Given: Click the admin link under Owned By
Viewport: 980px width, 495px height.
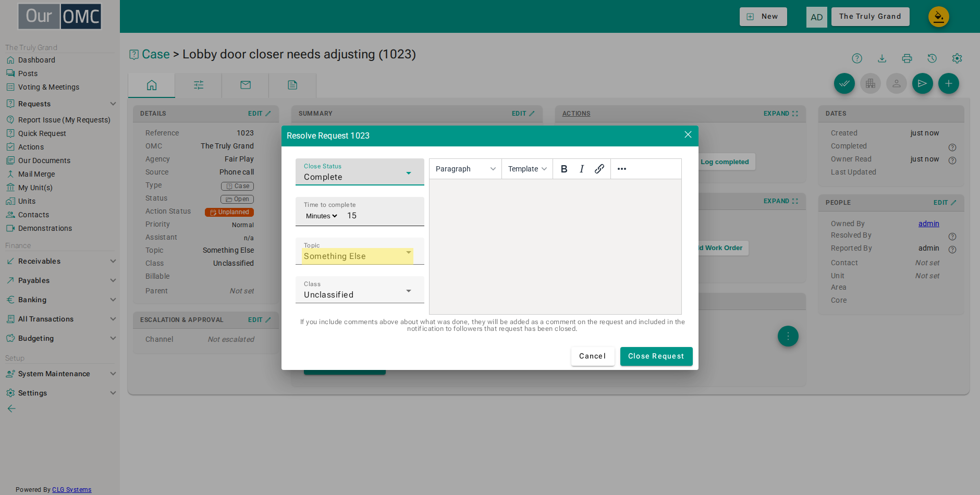Looking at the screenshot, I should (928, 224).
